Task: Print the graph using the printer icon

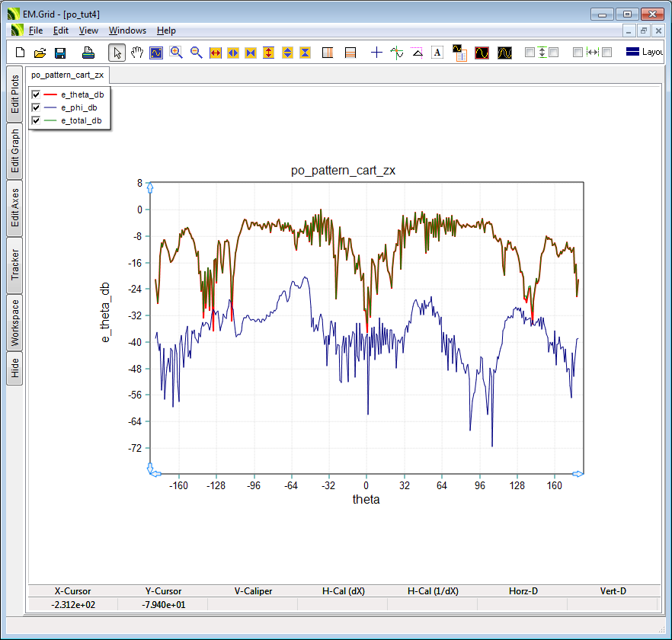Action: [x=88, y=53]
